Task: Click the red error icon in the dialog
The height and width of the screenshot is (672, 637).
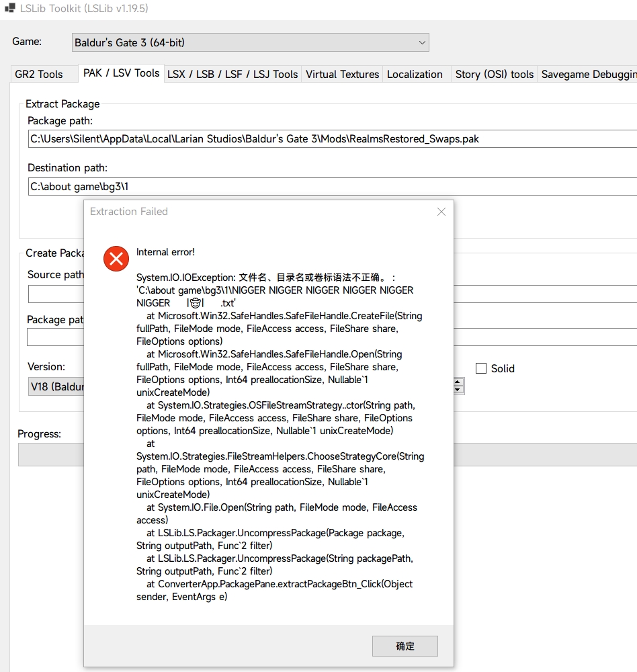Action: pyautogui.click(x=116, y=259)
